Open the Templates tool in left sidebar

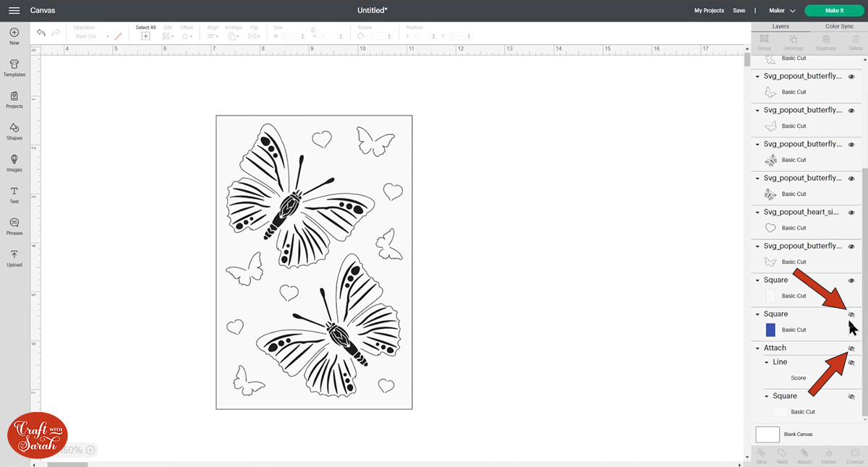pos(14,68)
